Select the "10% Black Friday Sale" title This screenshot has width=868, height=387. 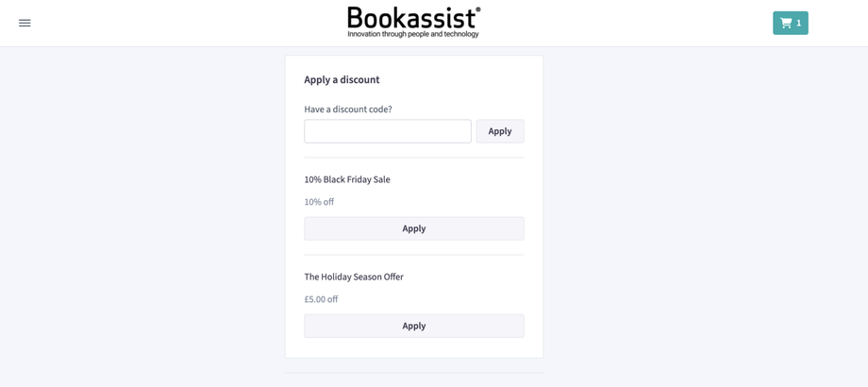pyautogui.click(x=346, y=179)
